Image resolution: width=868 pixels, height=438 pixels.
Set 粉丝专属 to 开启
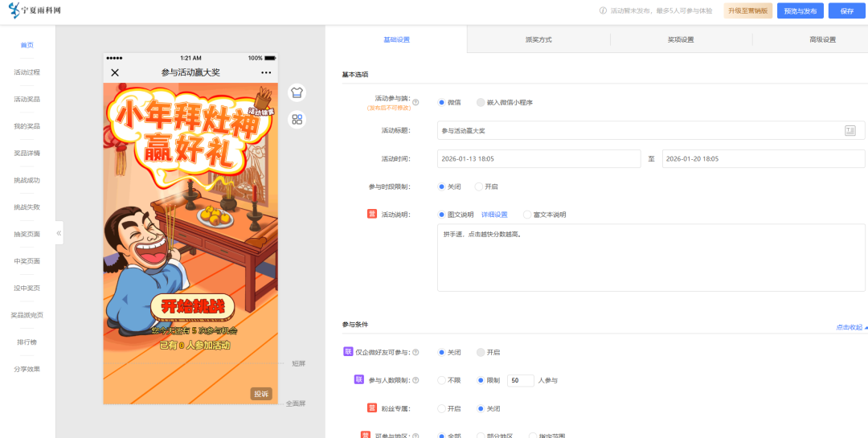(x=441, y=408)
